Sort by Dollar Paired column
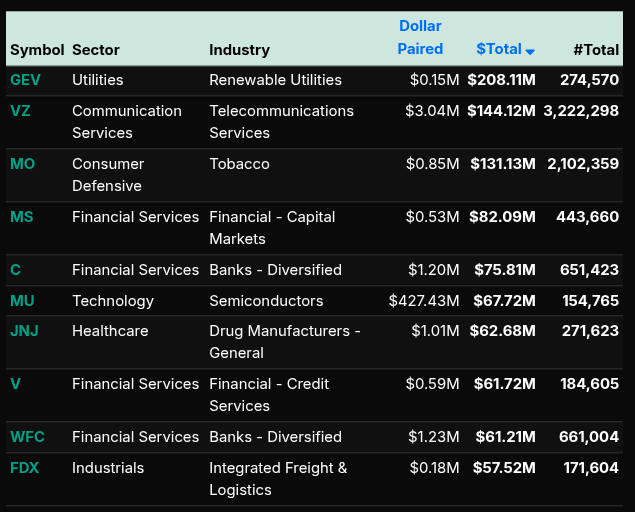The height and width of the screenshot is (512, 635). coord(420,38)
